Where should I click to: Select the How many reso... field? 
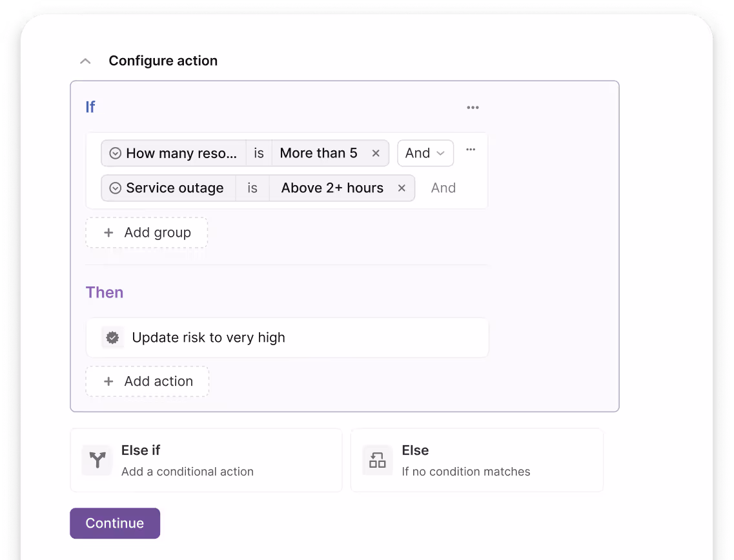click(x=174, y=154)
